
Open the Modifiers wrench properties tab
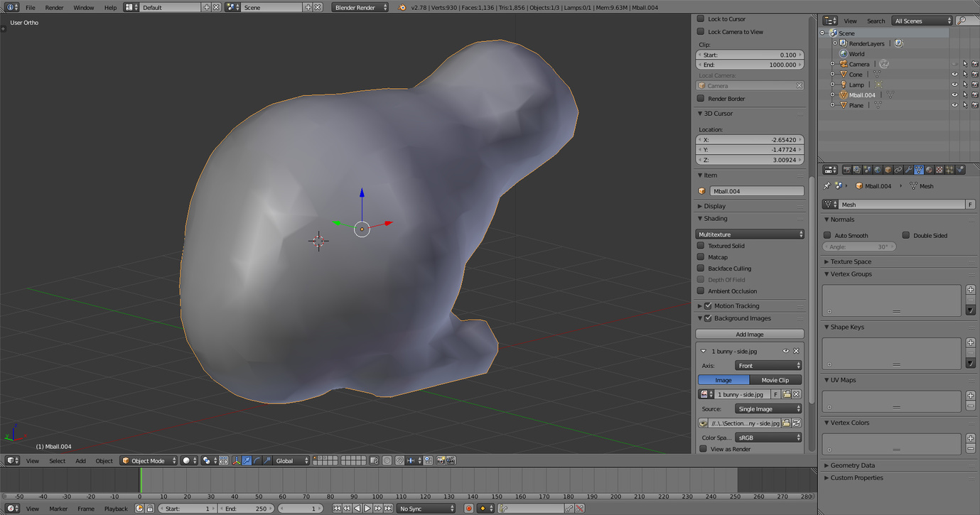click(x=908, y=170)
